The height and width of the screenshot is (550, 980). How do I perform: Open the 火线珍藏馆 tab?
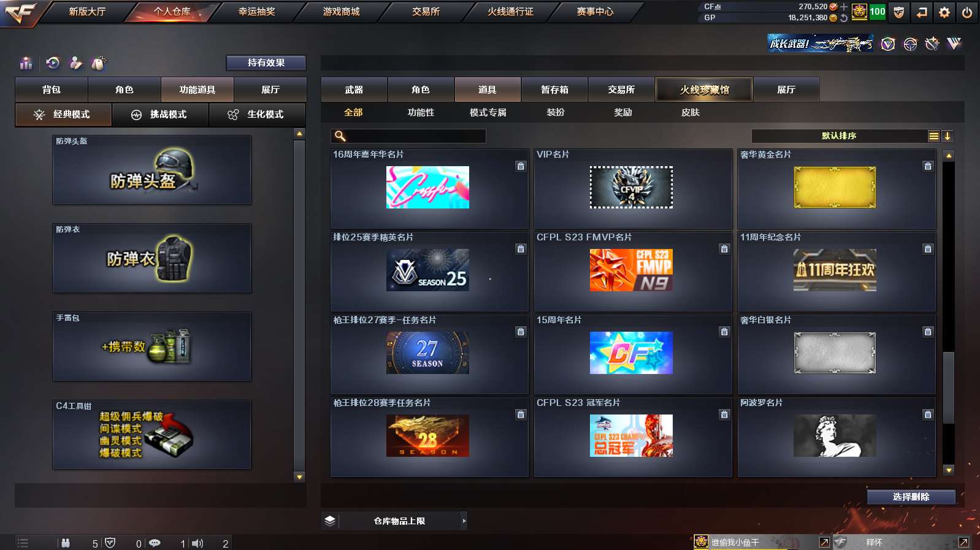click(x=704, y=90)
